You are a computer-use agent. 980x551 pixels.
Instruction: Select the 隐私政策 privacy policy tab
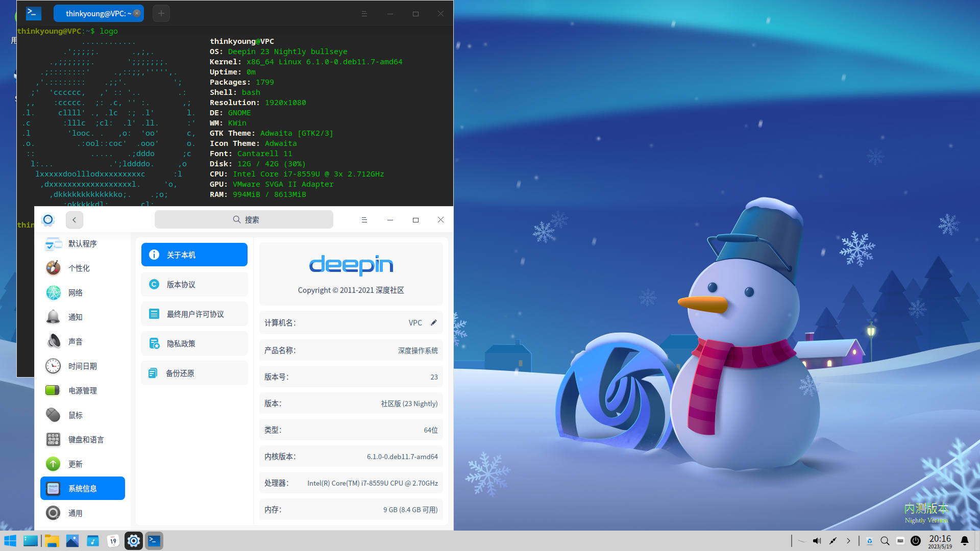click(x=194, y=343)
